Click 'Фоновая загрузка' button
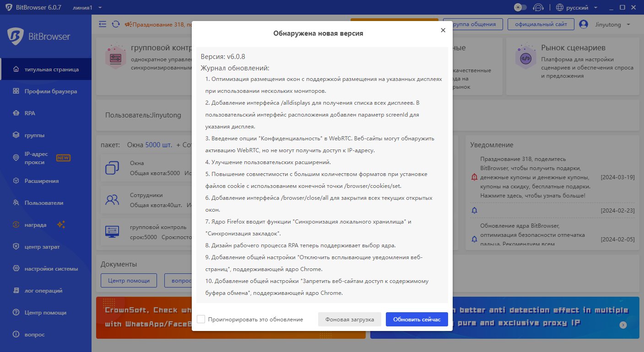The width and height of the screenshot is (644, 352). click(350, 319)
